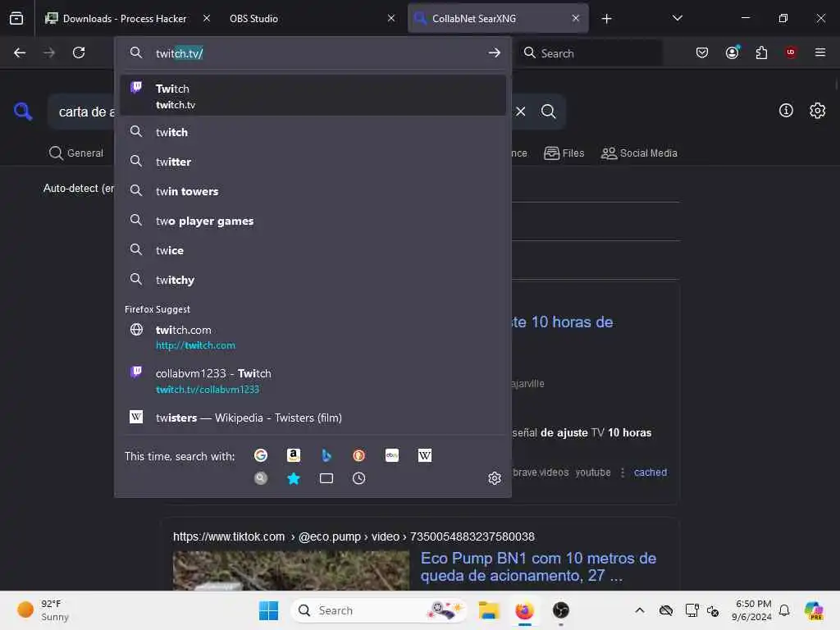Search this time with DuckDuckGo

[359, 455]
